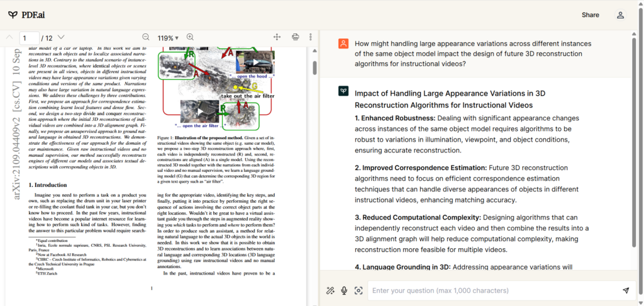Zoom in the PDF document
The width and height of the screenshot is (644, 306).
tap(190, 37)
